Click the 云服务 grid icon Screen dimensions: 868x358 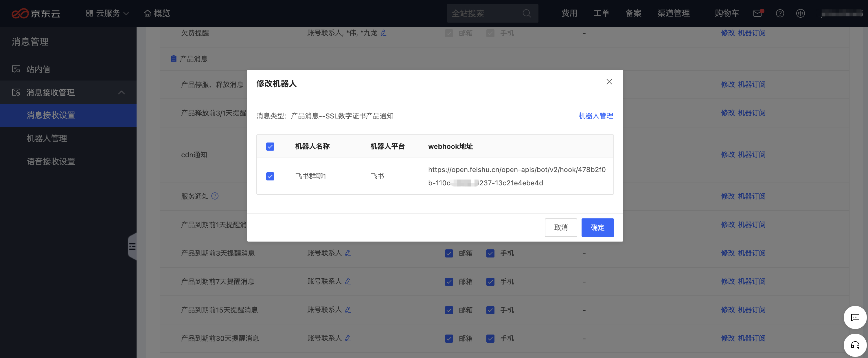90,13
